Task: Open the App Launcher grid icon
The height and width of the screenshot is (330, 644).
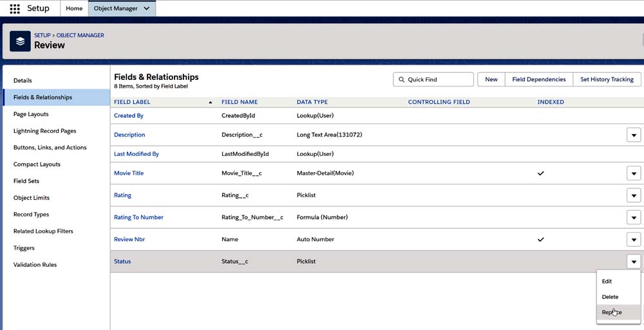Action: pos(15,8)
